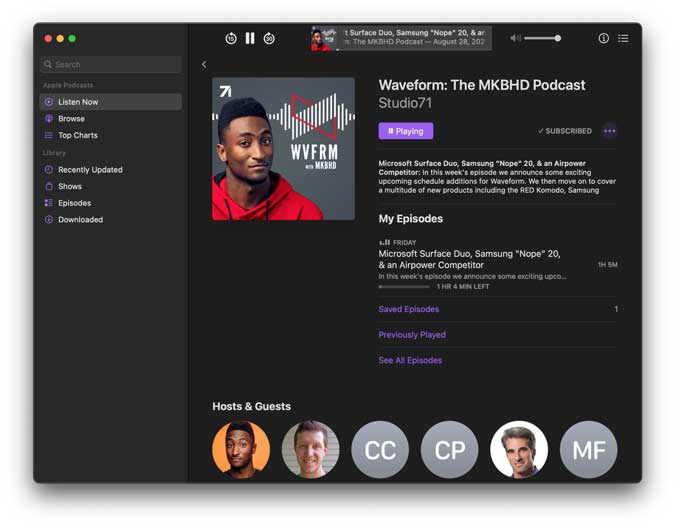Click the Listen Now play-circle icon
675x527 pixels.
pyautogui.click(x=49, y=102)
